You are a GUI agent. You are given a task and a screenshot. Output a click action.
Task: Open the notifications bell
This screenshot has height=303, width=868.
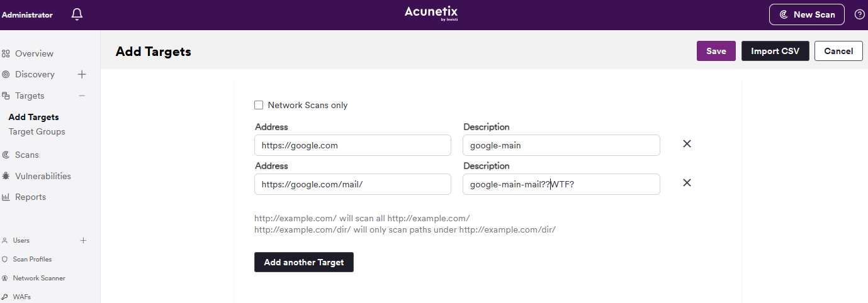pyautogui.click(x=77, y=14)
